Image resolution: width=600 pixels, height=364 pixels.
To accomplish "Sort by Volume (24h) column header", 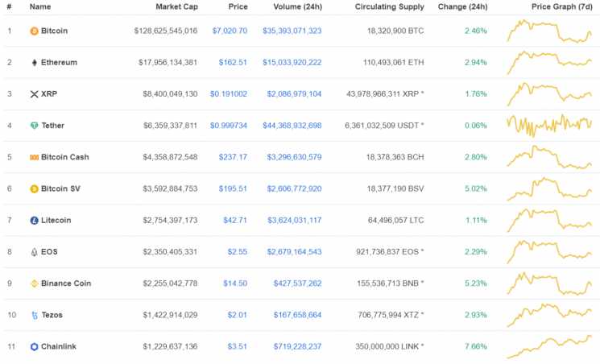I will pyautogui.click(x=297, y=6).
